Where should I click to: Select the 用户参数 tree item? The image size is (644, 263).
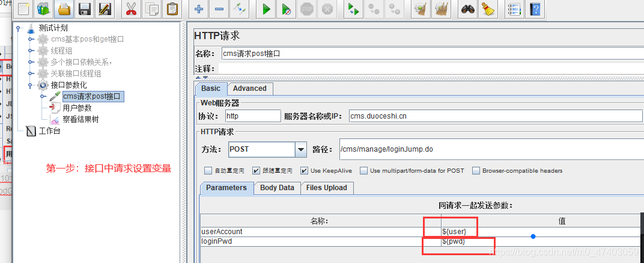(77, 108)
